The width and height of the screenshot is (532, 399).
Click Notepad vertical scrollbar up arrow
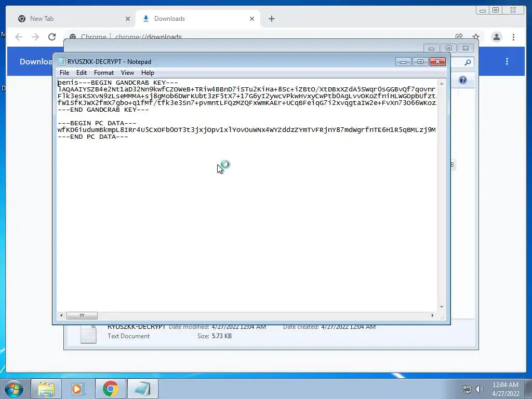[442, 83]
